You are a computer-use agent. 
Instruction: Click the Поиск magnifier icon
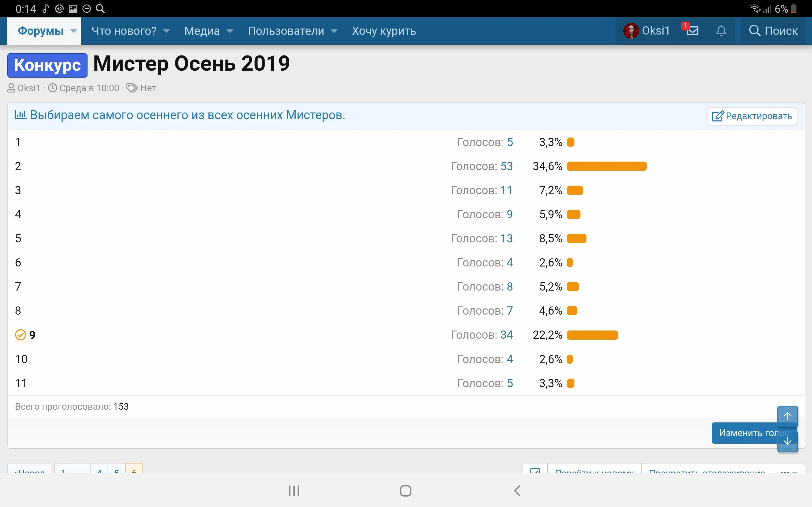point(754,30)
